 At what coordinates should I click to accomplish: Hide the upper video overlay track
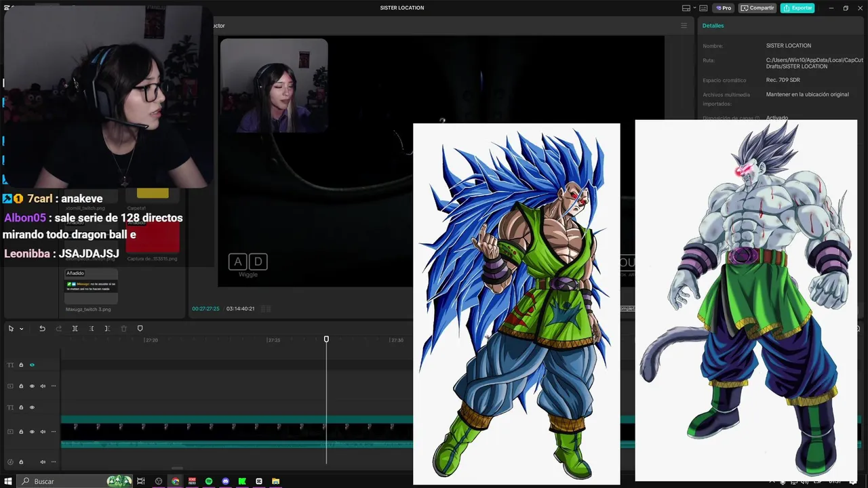coord(32,386)
